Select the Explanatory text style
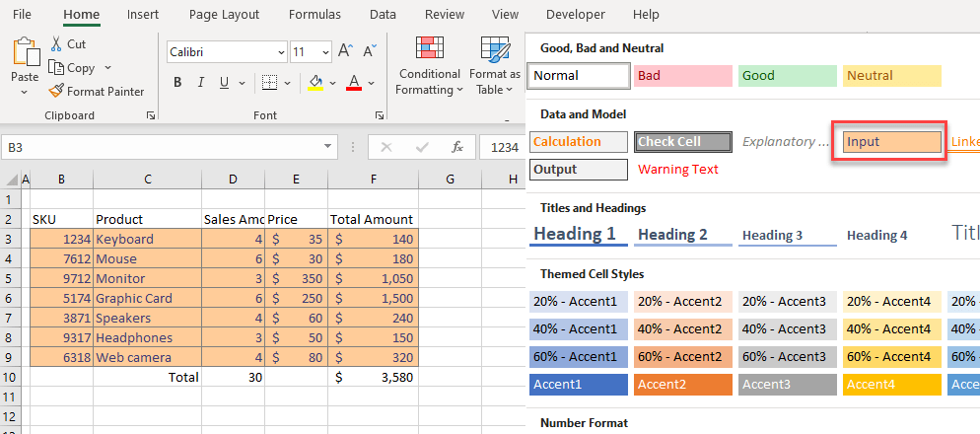 788,142
